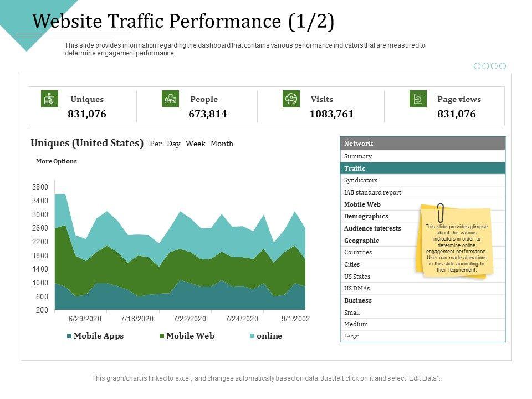Click the paperclip on the sticky note
The image size is (532, 399).
[441, 213]
